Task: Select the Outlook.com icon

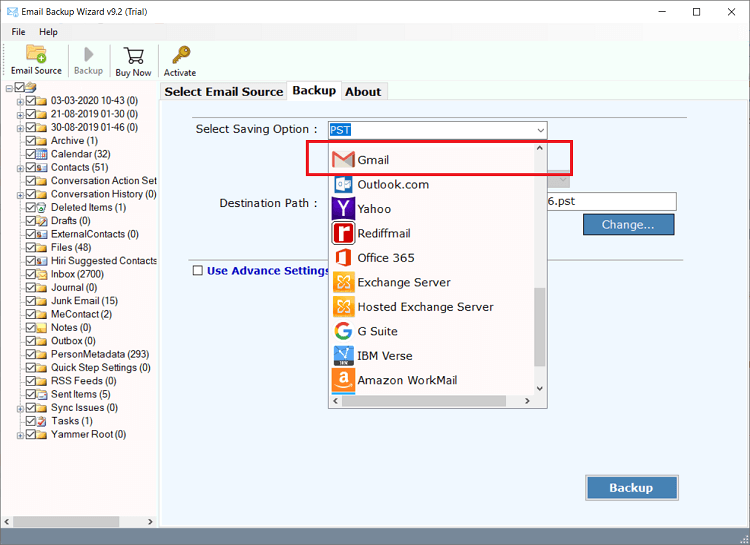Action: click(x=343, y=184)
